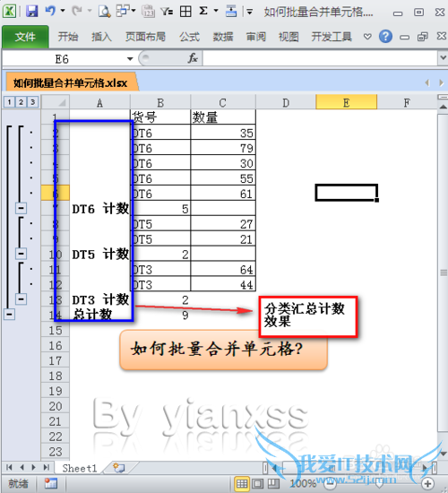Show outline level 2

click(x=21, y=102)
